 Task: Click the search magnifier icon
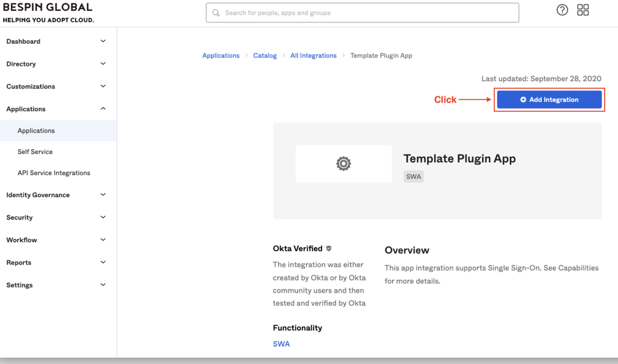(216, 13)
